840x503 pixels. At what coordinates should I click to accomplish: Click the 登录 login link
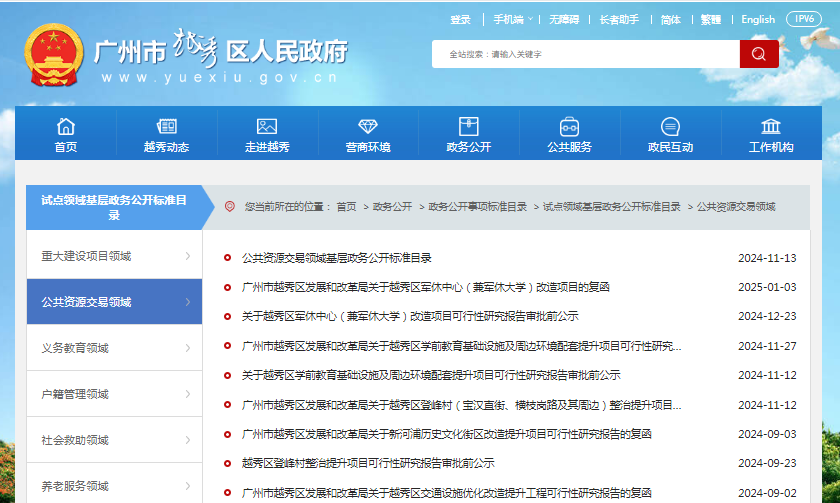[460, 19]
